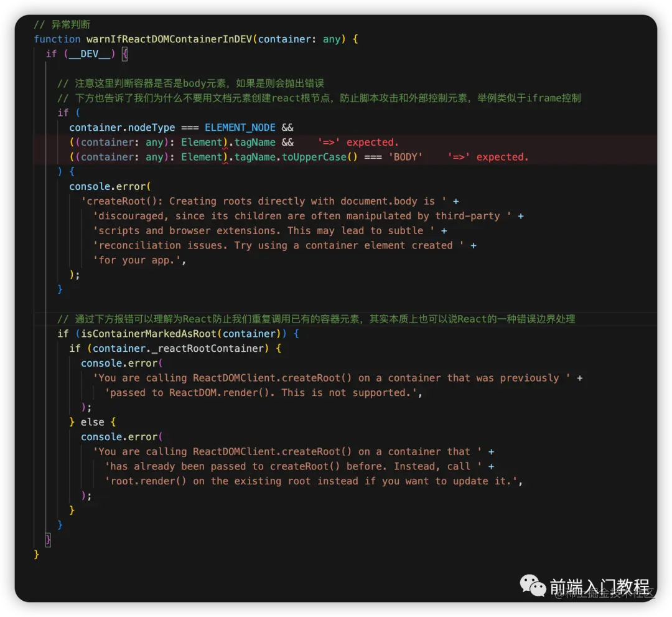The image size is (672, 617).
Task: Click line 'has already been passed to createRoot()
Action: tap(294, 466)
